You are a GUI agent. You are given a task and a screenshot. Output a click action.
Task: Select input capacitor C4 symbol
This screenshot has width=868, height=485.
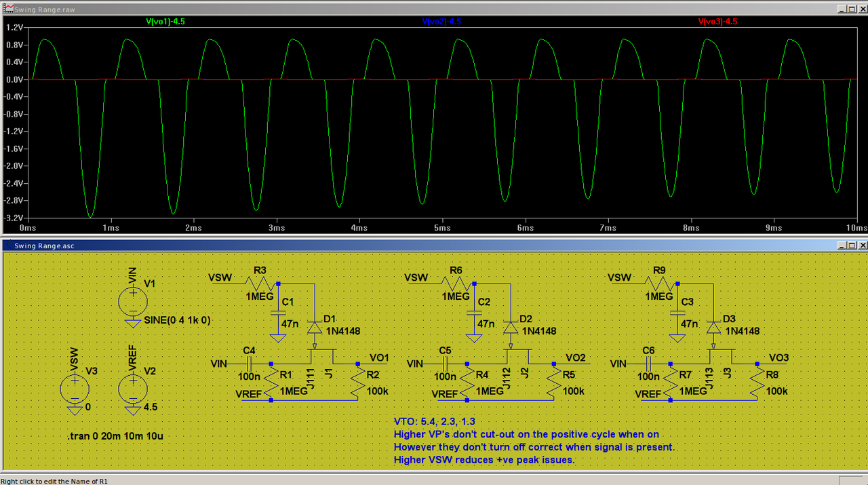(249, 364)
